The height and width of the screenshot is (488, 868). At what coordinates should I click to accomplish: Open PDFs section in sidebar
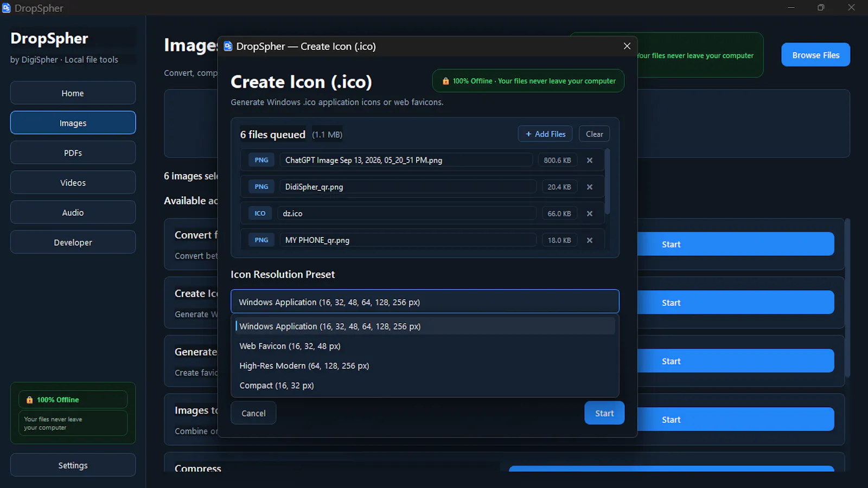click(73, 152)
